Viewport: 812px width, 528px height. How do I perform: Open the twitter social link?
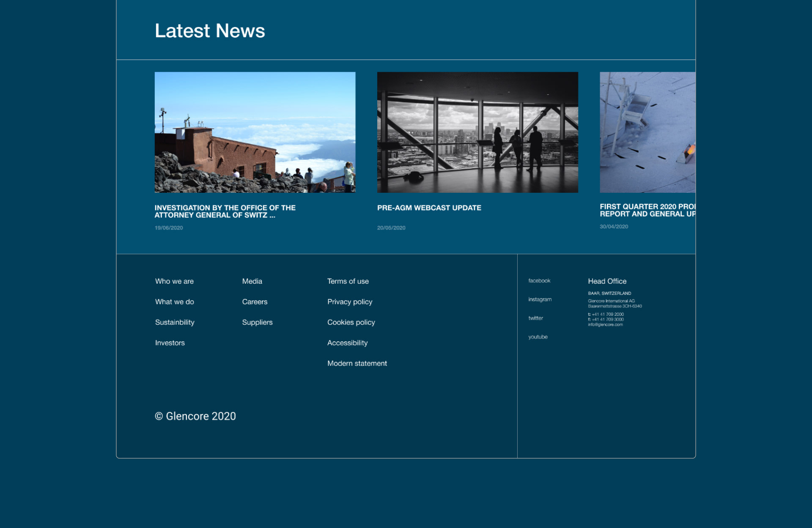click(536, 318)
